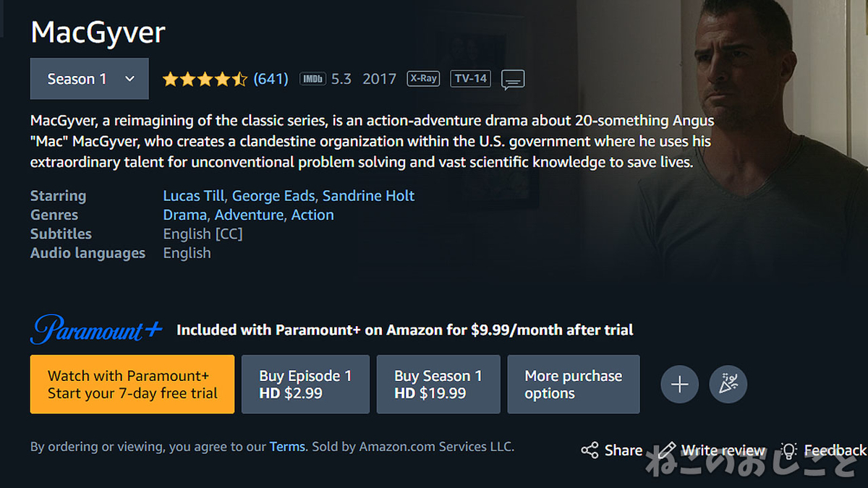
Task: Open Lucas Till's cast page
Action: pyautogui.click(x=194, y=196)
